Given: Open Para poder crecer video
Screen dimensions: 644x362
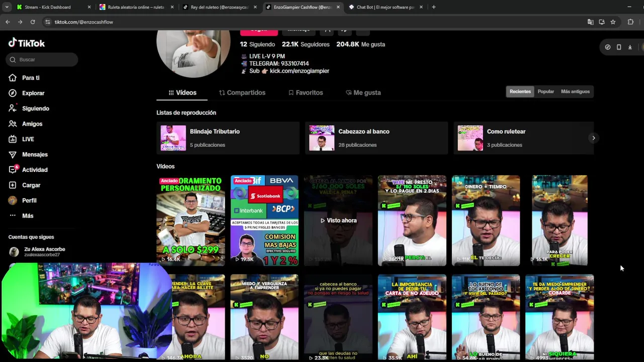Looking at the screenshot, I should (x=559, y=220).
